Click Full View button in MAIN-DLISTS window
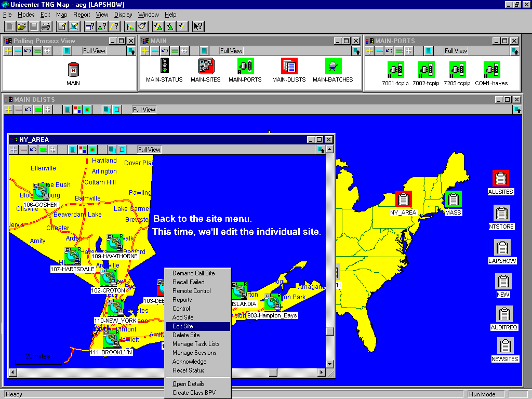532x399 pixels. [144, 110]
